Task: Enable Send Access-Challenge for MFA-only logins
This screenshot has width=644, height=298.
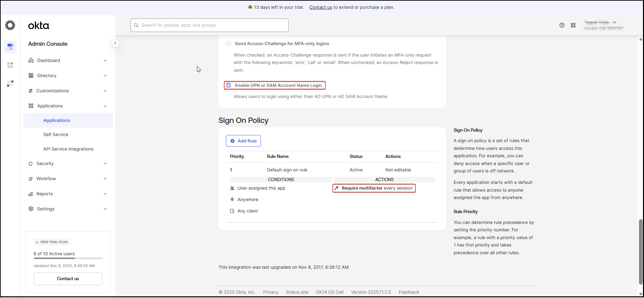Action: (229, 43)
